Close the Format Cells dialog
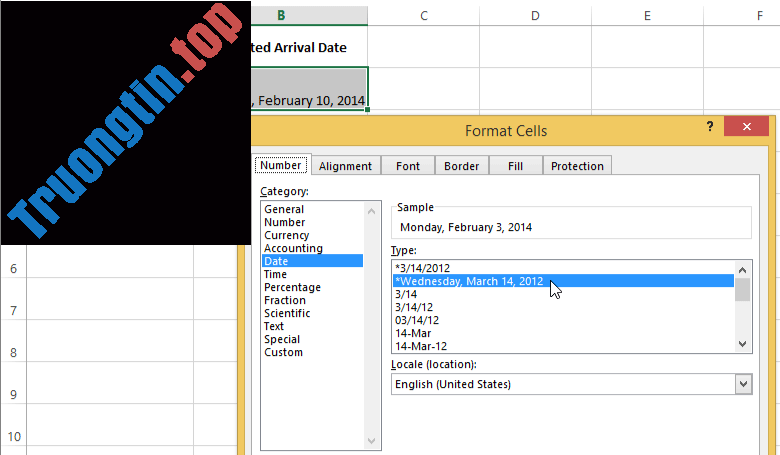The width and height of the screenshot is (780, 455). [x=747, y=126]
